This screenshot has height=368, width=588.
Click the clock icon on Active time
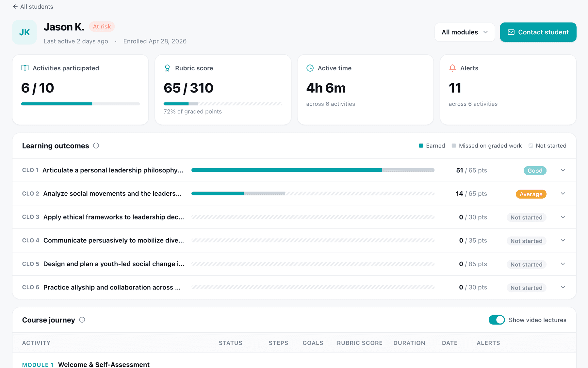point(310,68)
